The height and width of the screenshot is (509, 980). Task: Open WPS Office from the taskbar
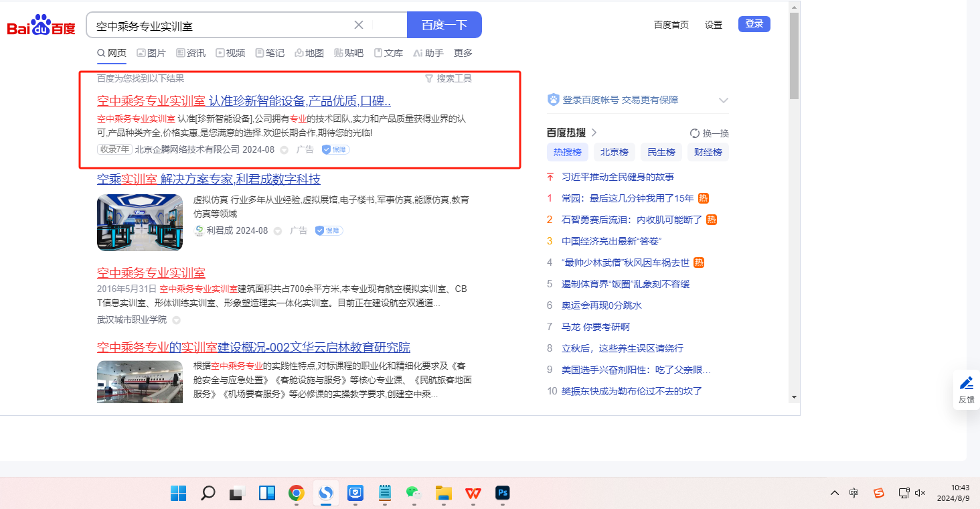point(473,494)
